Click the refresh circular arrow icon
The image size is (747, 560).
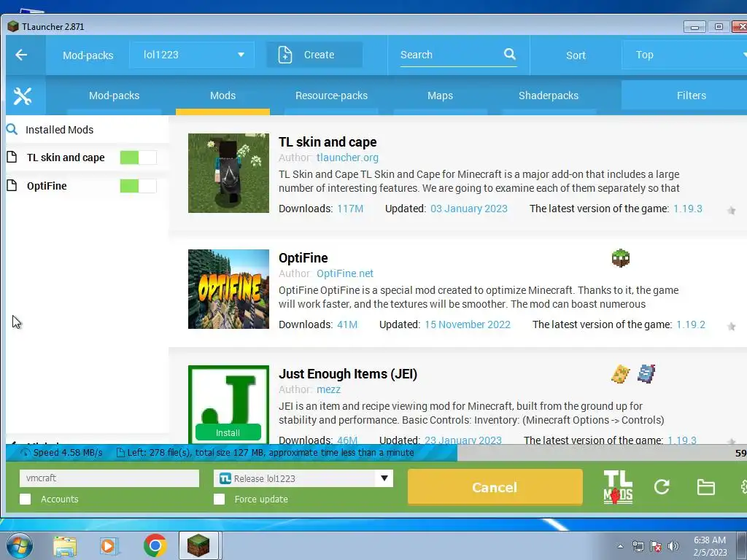point(662,486)
